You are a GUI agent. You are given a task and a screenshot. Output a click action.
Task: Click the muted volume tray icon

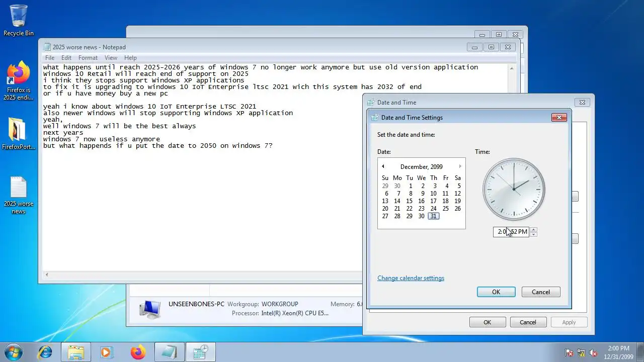[593, 352]
